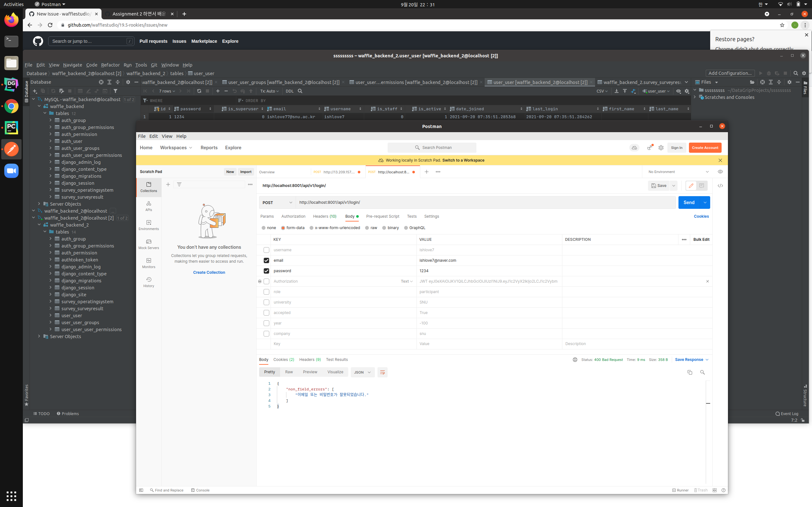812x507 pixels.
Task: Select the APIs icon in Postman sidebar
Action: [149, 205]
